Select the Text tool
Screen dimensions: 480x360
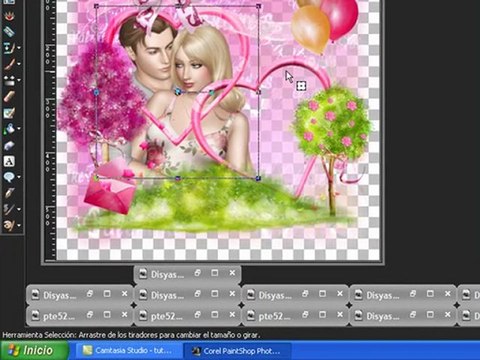(x=9, y=161)
